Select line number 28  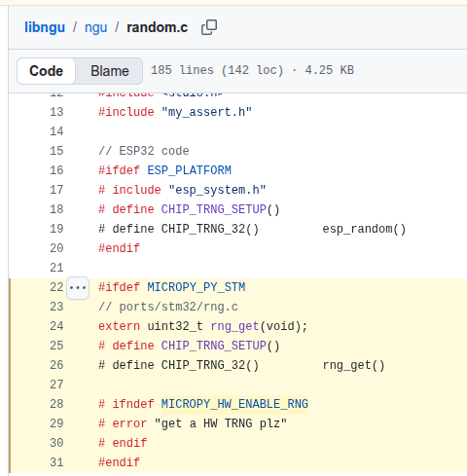(x=56, y=404)
